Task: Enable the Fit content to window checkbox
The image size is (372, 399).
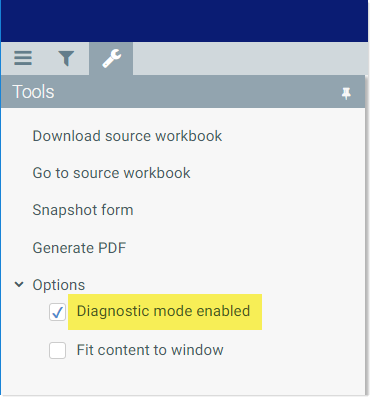Action: click(x=57, y=350)
